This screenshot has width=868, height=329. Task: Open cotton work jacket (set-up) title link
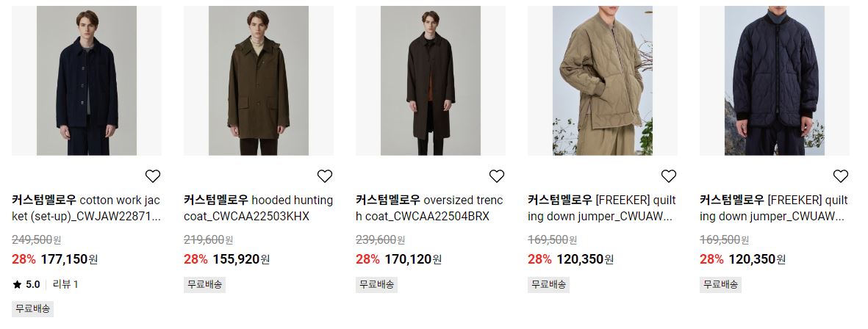click(86, 208)
